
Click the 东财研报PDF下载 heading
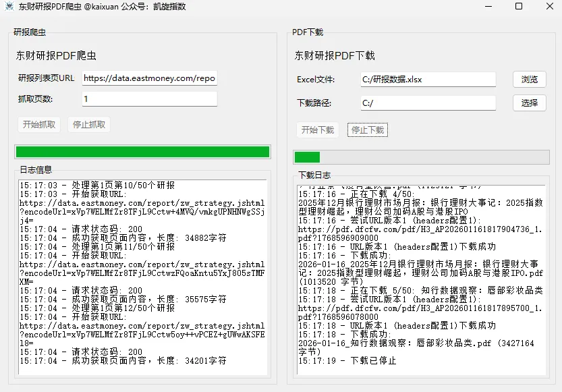click(335, 55)
